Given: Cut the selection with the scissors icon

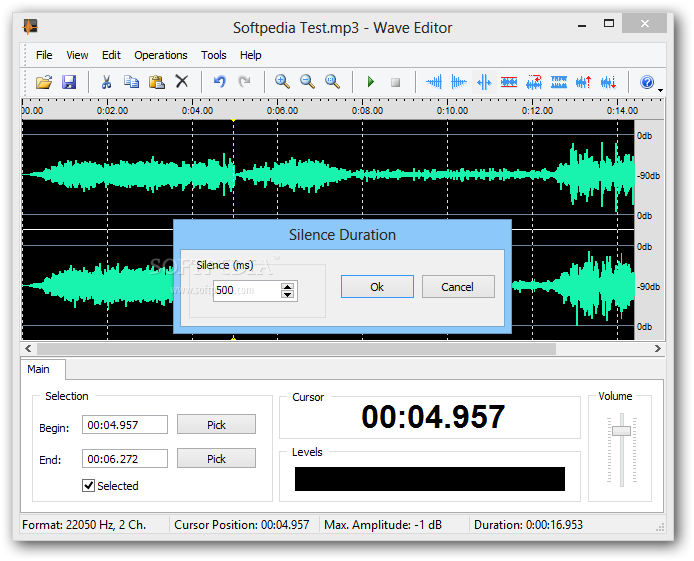Looking at the screenshot, I should [x=106, y=82].
